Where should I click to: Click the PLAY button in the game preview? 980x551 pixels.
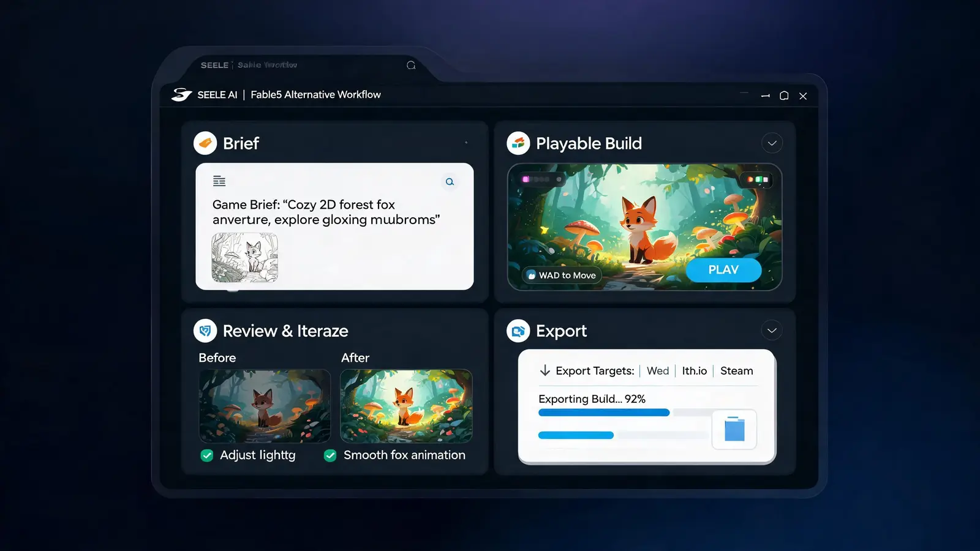click(723, 270)
